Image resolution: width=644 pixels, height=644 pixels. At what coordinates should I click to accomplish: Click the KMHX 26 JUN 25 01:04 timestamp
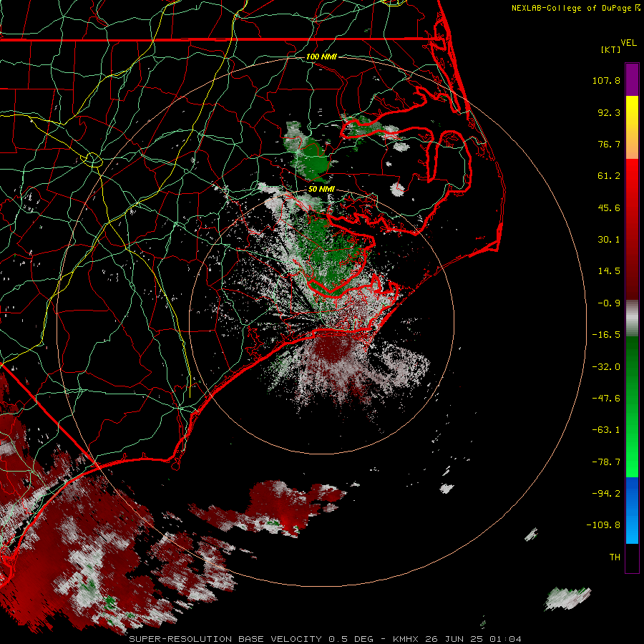[457, 639]
